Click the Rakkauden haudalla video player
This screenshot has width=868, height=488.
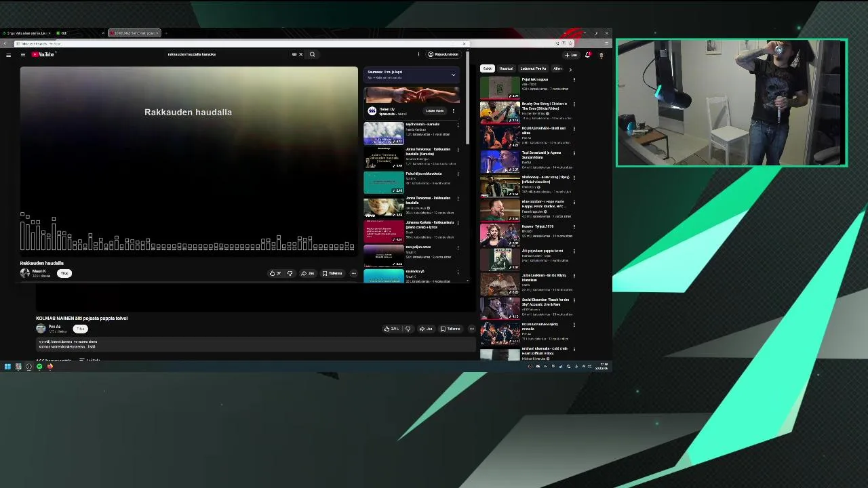[x=189, y=161]
